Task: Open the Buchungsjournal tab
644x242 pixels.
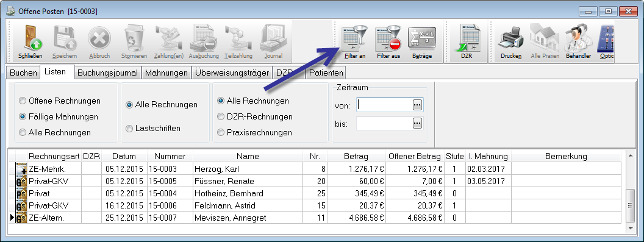Action: pyautogui.click(x=107, y=73)
